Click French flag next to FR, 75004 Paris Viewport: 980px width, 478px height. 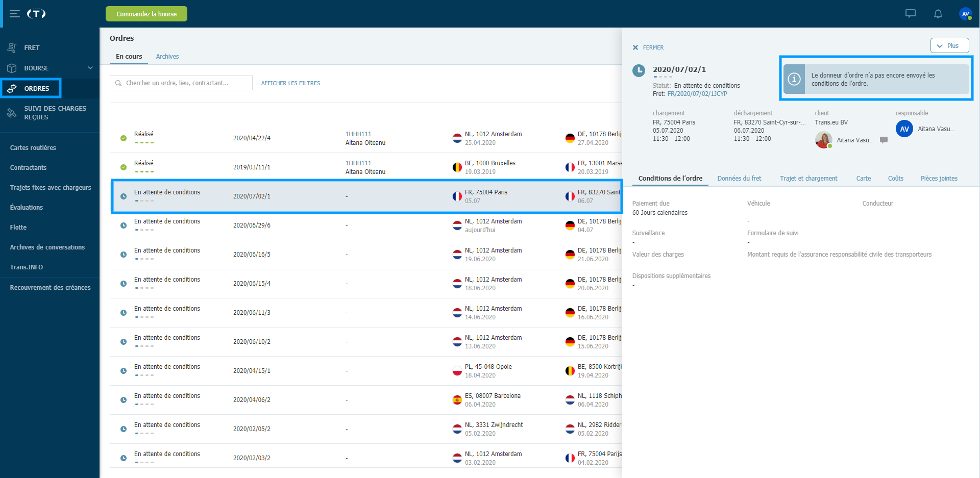(x=457, y=196)
